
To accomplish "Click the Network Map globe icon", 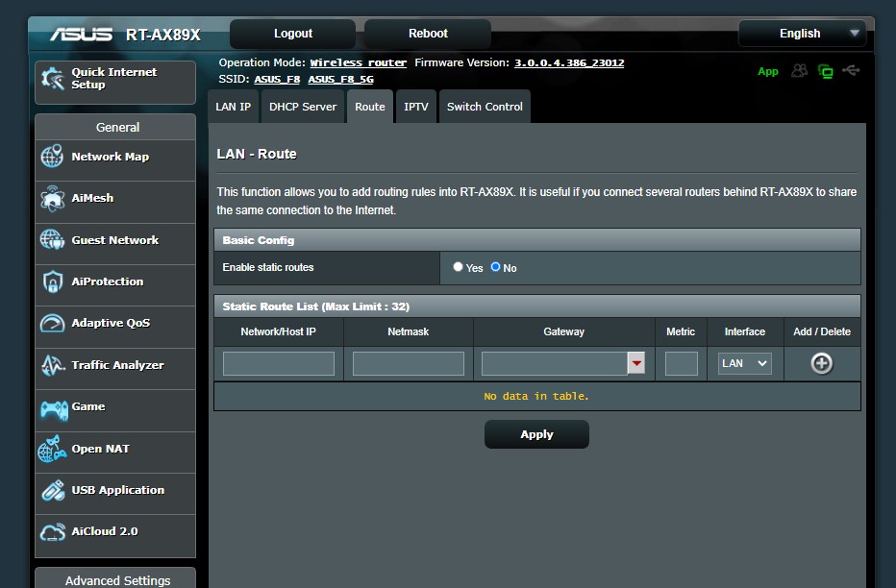I will pos(52,156).
